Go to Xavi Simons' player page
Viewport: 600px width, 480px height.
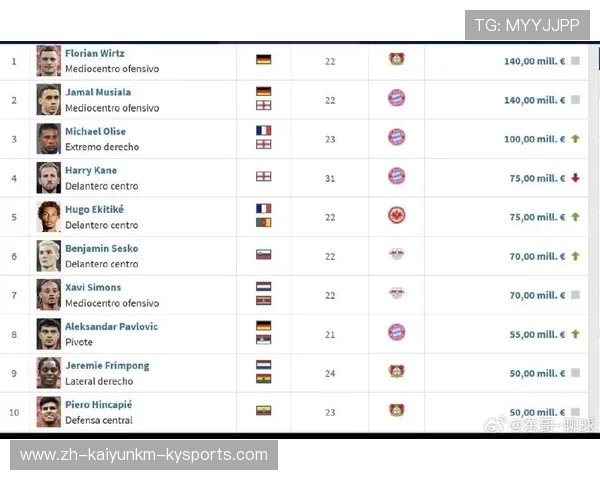[93, 287]
